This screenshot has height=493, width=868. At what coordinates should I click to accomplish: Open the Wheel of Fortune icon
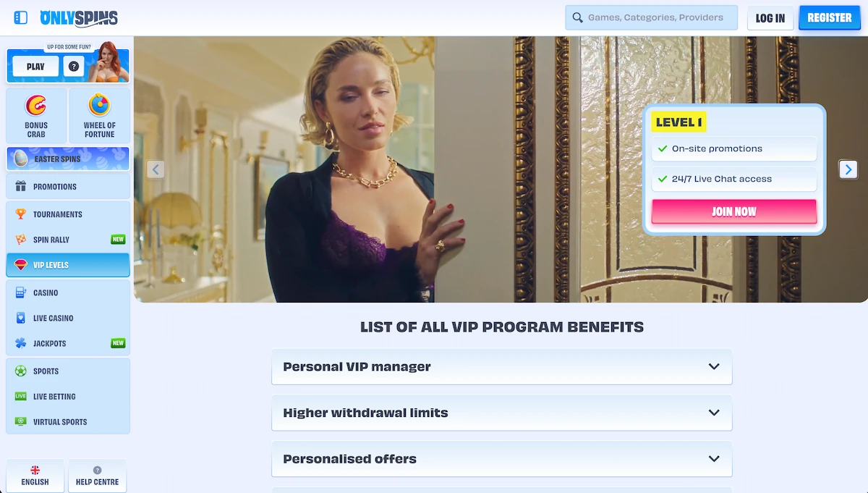pos(99,115)
